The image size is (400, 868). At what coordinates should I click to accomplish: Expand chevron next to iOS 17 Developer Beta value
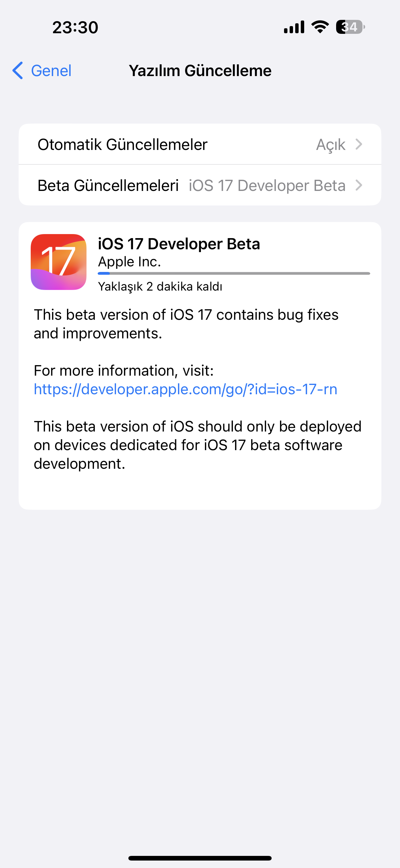[359, 185]
